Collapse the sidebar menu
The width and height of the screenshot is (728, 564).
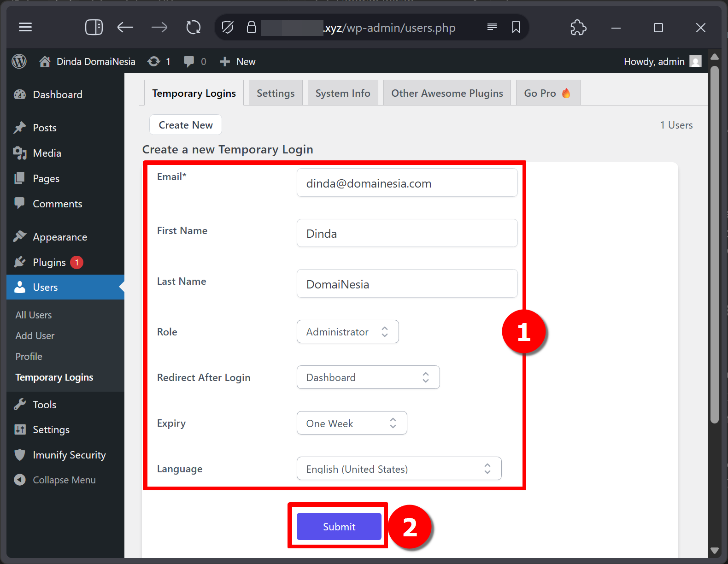(x=65, y=480)
